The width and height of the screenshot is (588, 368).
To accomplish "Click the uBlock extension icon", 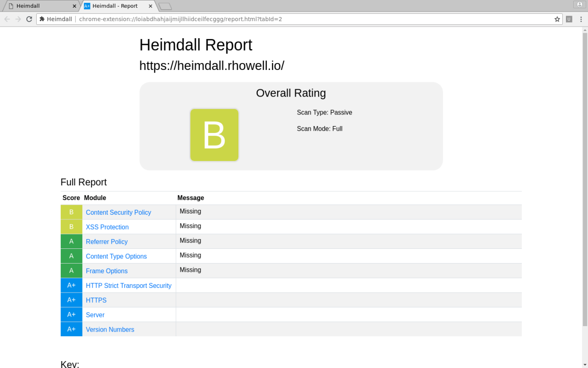I will [568, 19].
